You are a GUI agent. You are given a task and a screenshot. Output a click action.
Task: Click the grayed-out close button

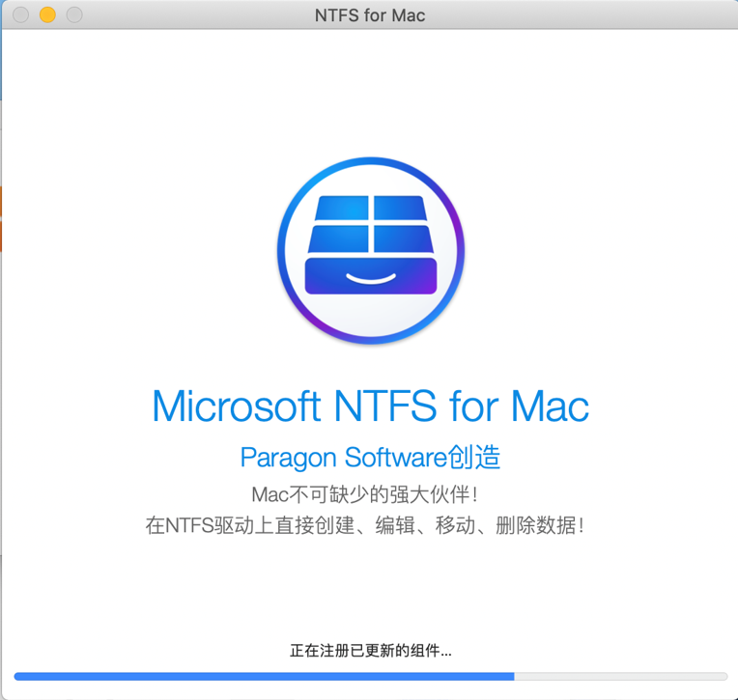[x=21, y=15]
